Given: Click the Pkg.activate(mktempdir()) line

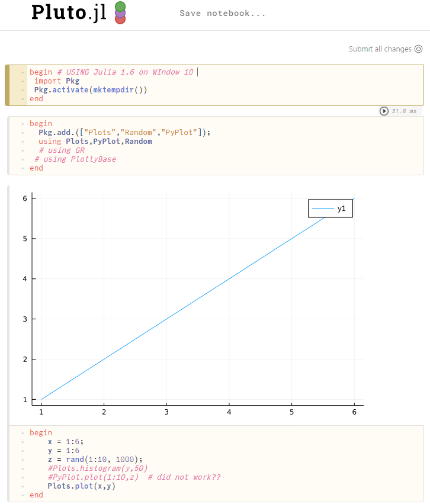Looking at the screenshot, I should tap(91, 90).
